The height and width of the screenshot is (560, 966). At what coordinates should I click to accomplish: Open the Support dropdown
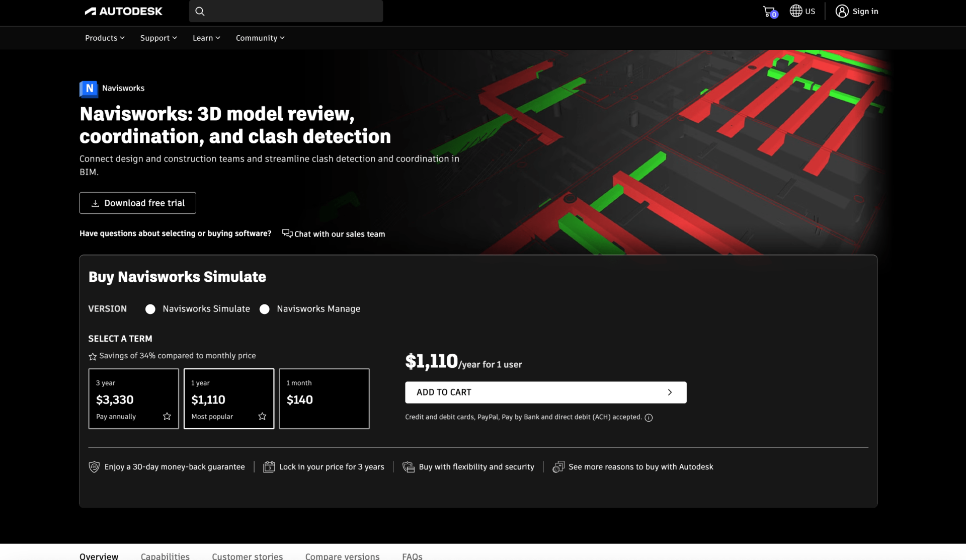tap(158, 38)
